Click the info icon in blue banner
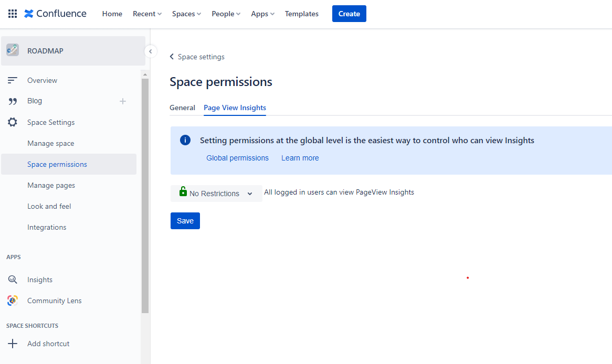The width and height of the screenshot is (612, 364). (x=185, y=140)
